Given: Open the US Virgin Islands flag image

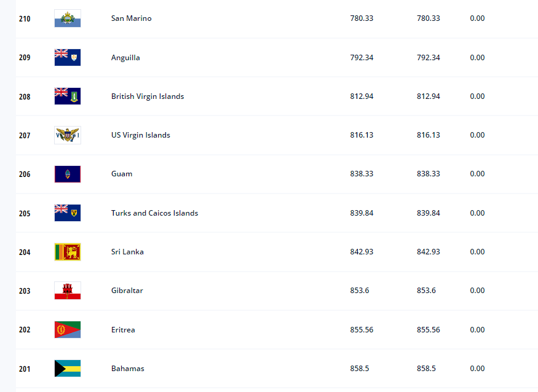Looking at the screenshot, I should (x=68, y=135).
